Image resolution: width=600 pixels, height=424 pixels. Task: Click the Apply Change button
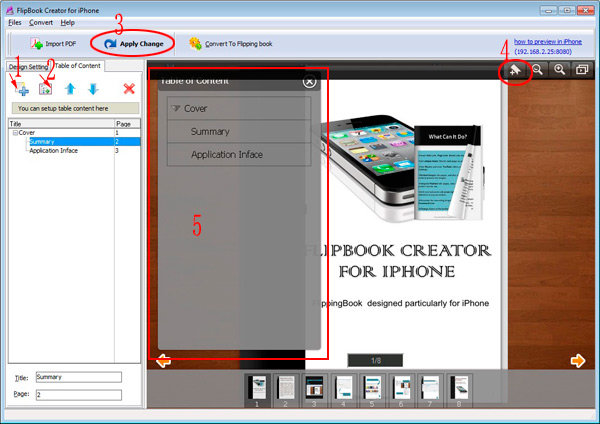pos(134,44)
